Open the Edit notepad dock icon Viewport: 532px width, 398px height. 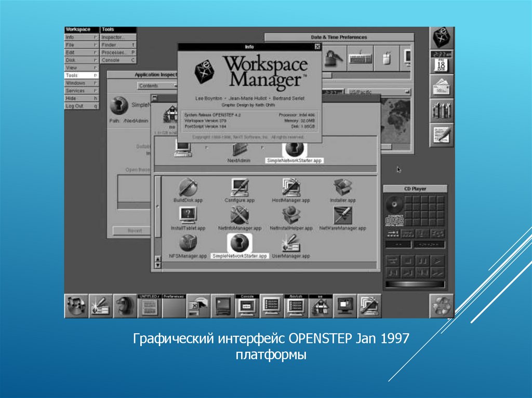[x=442, y=135]
